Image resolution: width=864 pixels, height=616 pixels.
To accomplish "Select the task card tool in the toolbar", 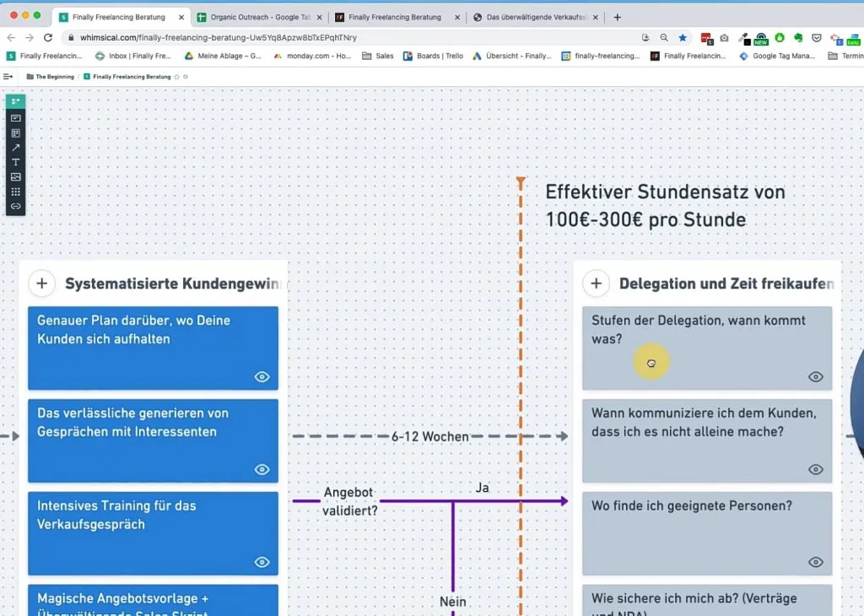I will tap(15, 101).
